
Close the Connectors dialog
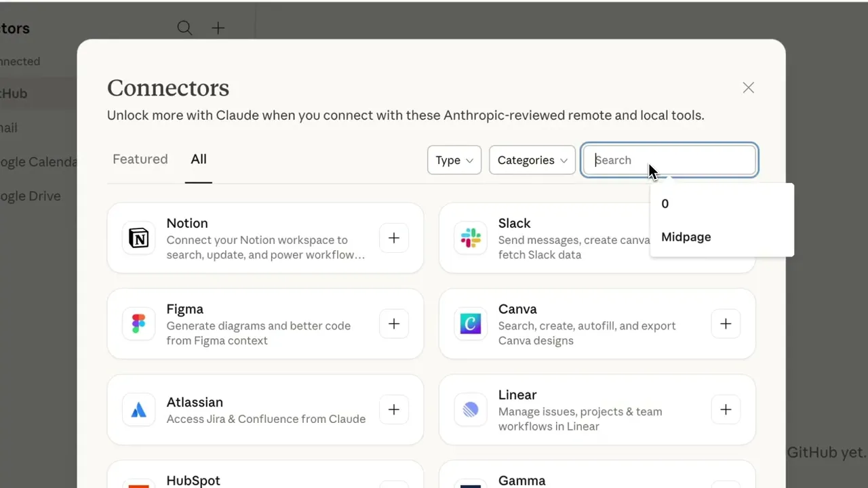point(748,87)
